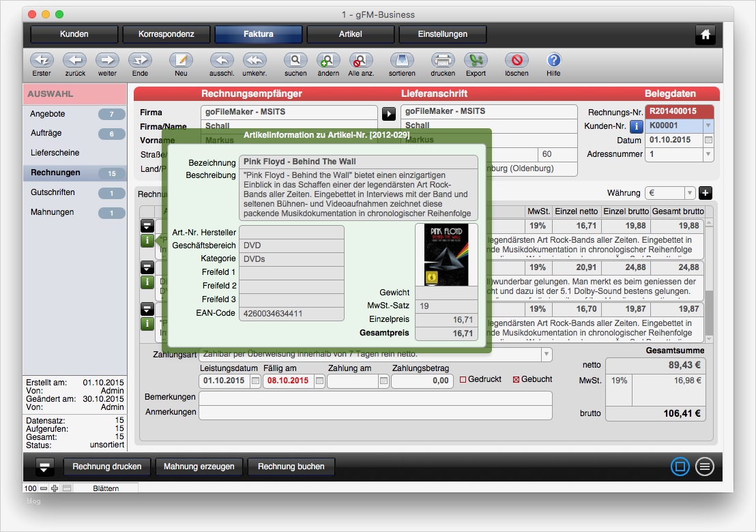Expand the Zahlungsart payment terms dropdown
756x532 pixels.
point(547,354)
